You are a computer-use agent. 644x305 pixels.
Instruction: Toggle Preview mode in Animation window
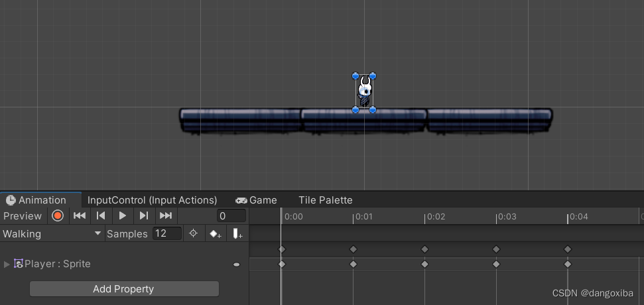23,216
